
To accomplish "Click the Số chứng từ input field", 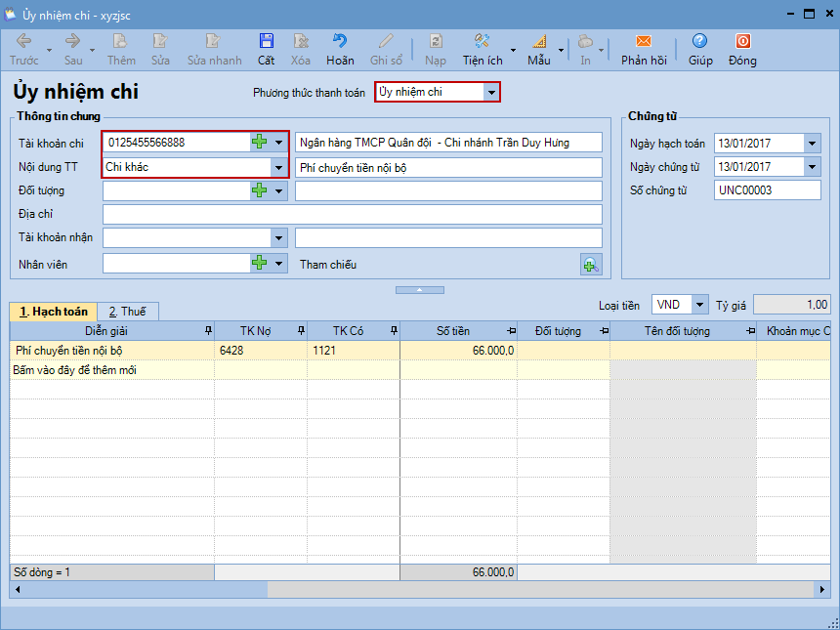I will (x=767, y=190).
